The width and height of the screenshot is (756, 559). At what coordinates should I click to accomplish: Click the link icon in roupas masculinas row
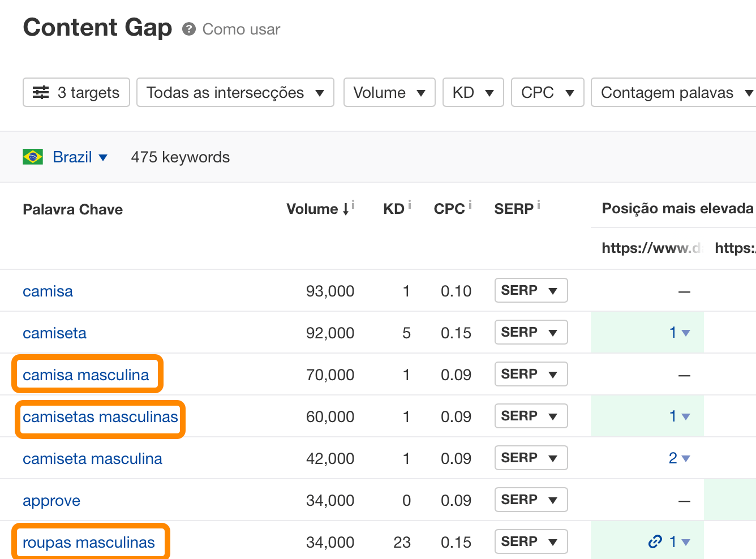[x=655, y=542]
